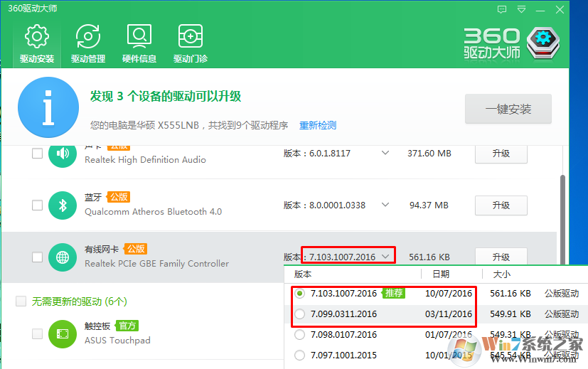Switch to the 驱动管理 tab
The image size is (588, 369).
tap(88, 43)
